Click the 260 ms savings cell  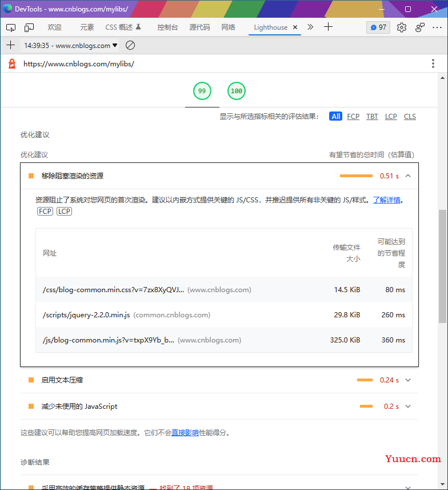[x=393, y=314]
